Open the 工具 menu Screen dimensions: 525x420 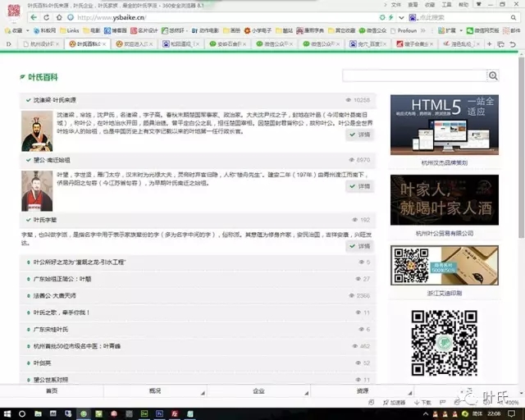tap(446, 5)
